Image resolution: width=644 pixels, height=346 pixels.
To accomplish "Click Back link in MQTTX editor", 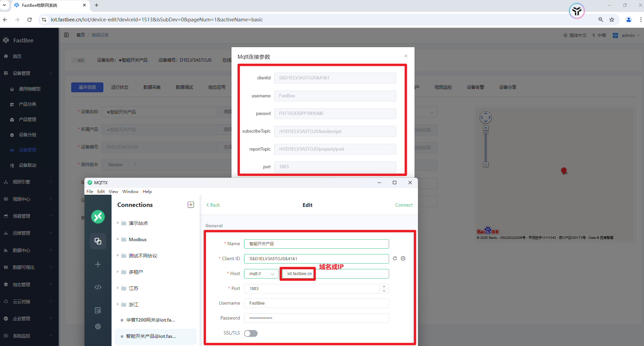I will (x=213, y=205).
